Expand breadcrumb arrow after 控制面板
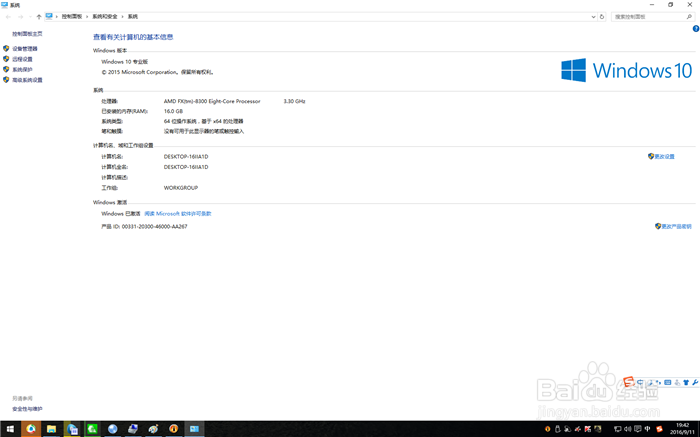The height and width of the screenshot is (437, 700). point(87,17)
